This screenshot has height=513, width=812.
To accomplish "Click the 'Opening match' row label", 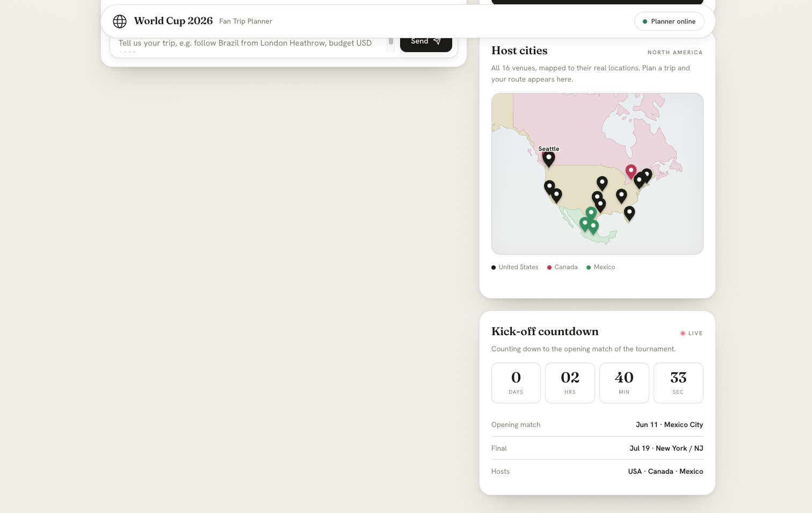I will coord(516,425).
